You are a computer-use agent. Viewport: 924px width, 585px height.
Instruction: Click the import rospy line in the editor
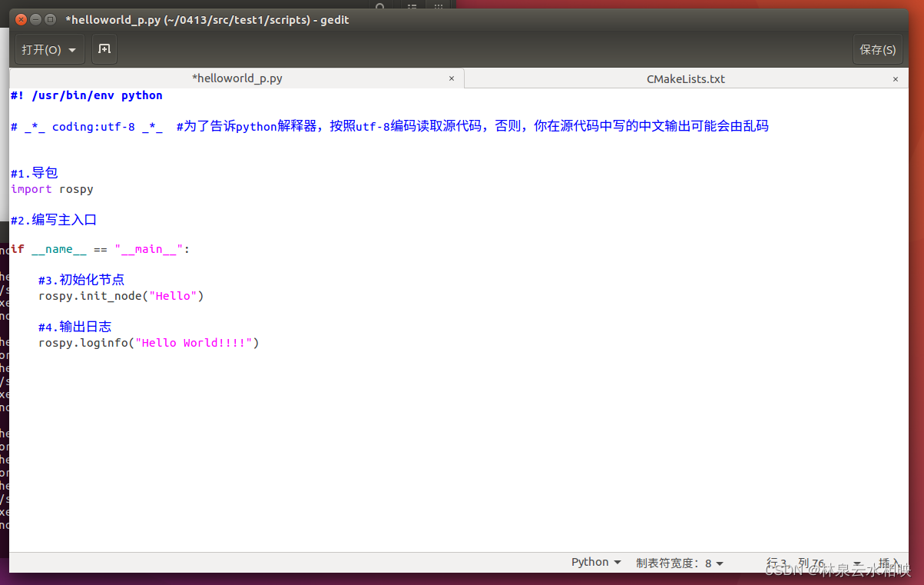click(51, 189)
